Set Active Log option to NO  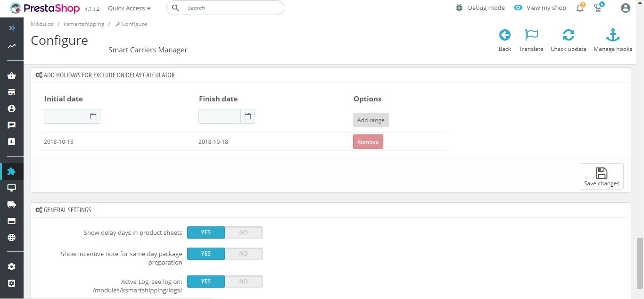[243, 282]
